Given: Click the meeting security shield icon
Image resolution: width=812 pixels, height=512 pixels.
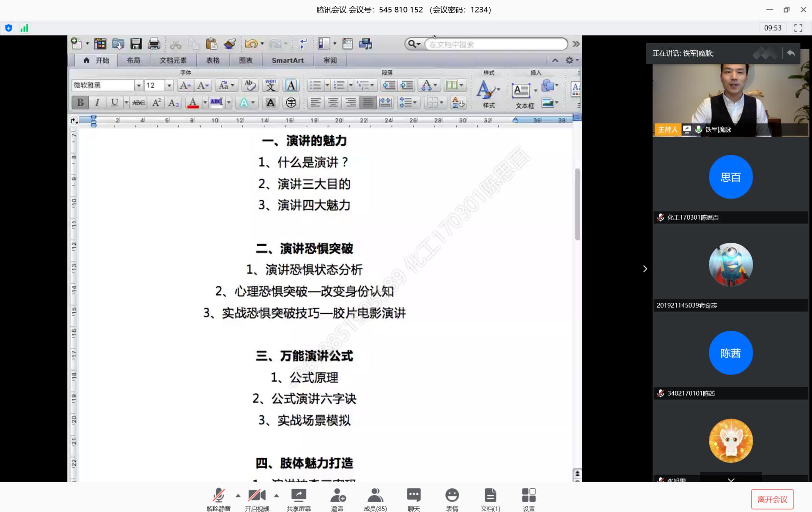Looking at the screenshot, I should click(x=8, y=28).
